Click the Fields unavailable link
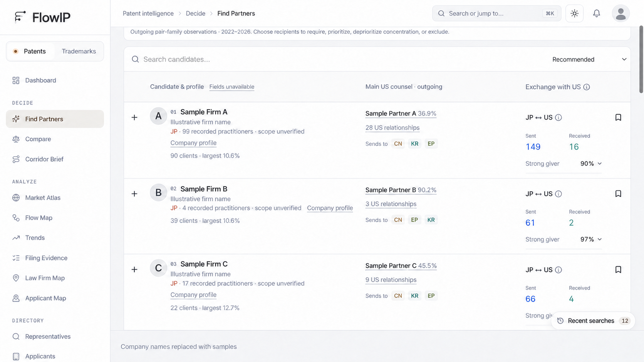The width and height of the screenshot is (644, 362). (x=231, y=87)
